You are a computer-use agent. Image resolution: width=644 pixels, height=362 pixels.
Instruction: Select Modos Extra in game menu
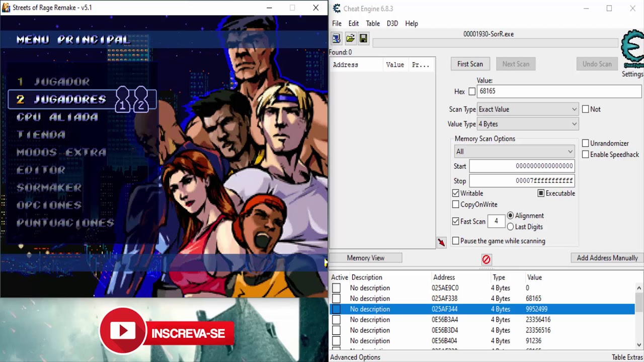pos(61,152)
